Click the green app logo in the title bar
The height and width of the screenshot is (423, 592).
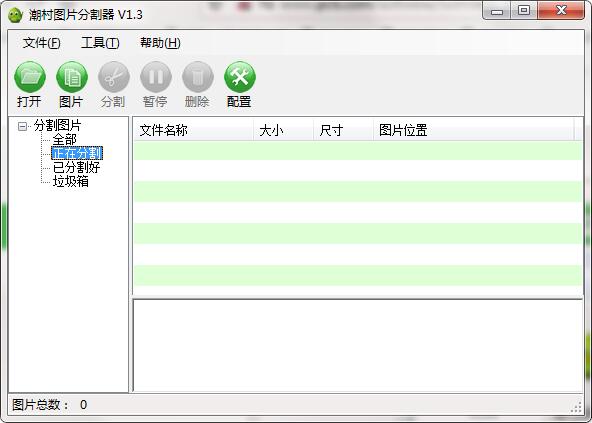[x=15, y=15]
